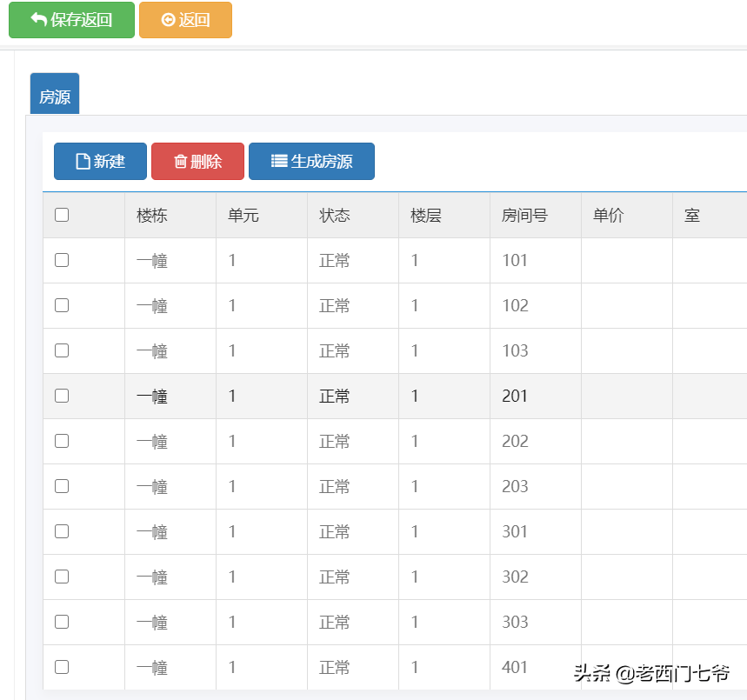Check the checkbox for room 101
Screen dimensions: 747x700
(62, 260)
